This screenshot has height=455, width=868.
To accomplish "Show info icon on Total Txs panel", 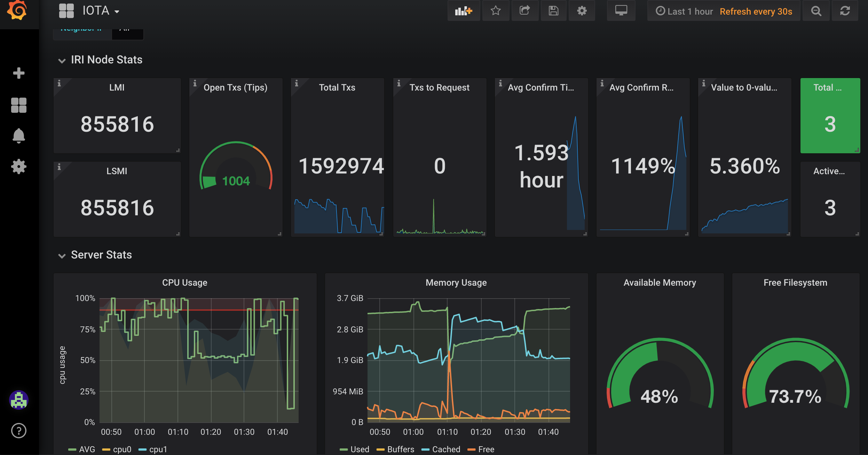I will pyautogui.click(x=297, y=83).
